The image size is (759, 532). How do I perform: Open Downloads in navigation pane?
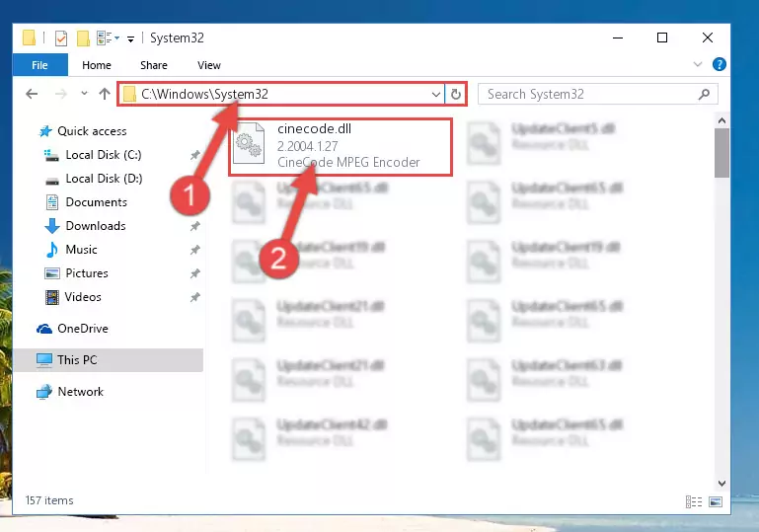pyautogui.click(x=96, y=226)
